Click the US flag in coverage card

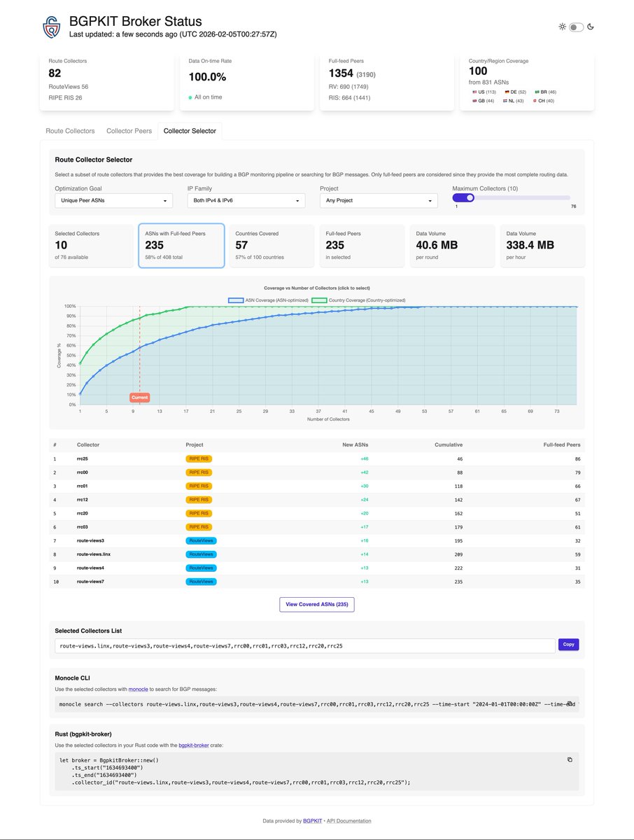point(475,92)
